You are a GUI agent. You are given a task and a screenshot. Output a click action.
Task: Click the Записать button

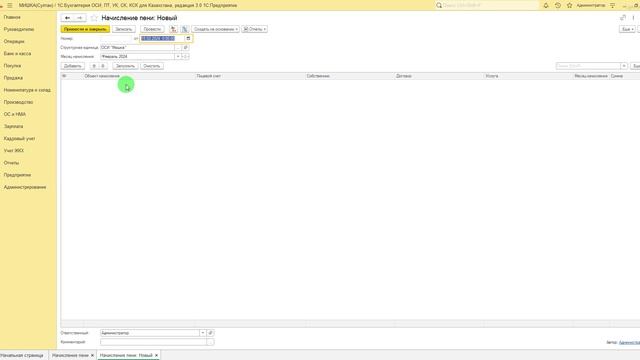point(124,29)
